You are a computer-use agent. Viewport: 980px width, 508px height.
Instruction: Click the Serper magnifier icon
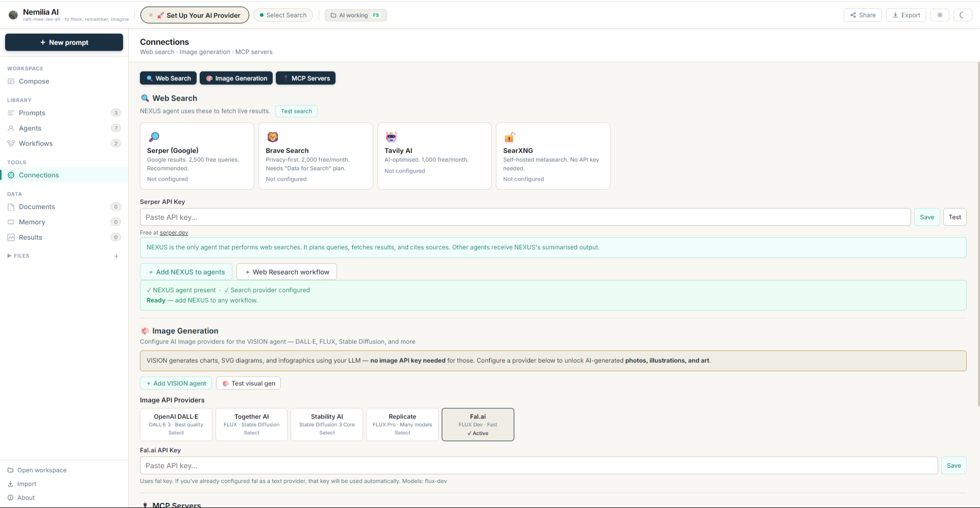(154, 137)
